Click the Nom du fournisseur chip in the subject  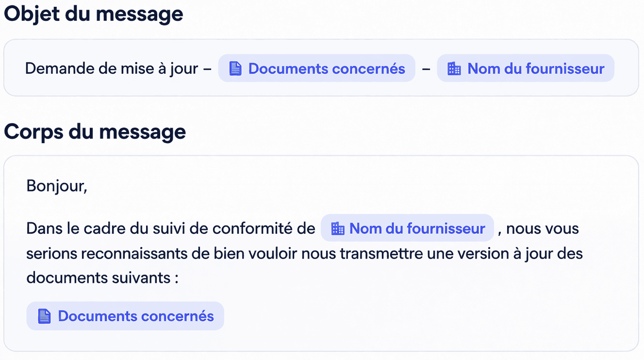coord(526,68)
